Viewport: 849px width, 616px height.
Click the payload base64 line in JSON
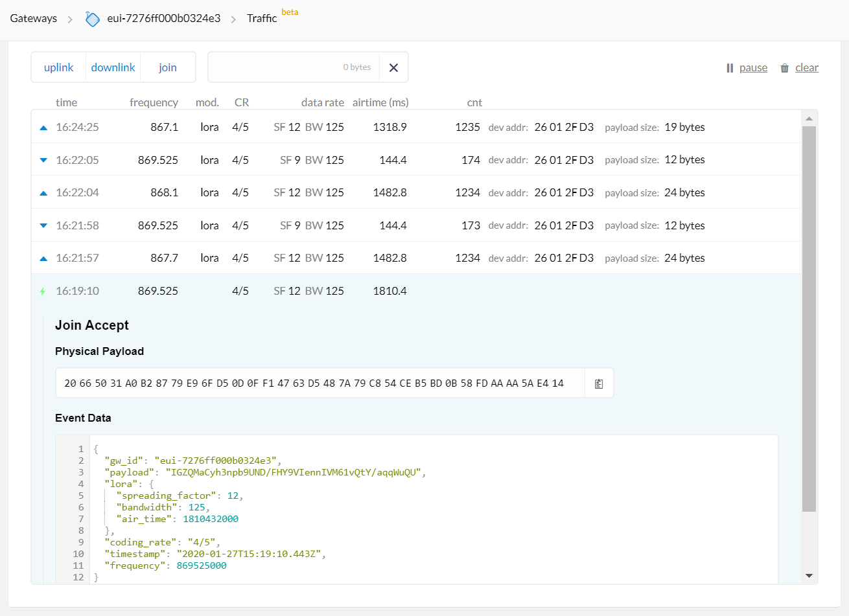(x=266, y=472)
